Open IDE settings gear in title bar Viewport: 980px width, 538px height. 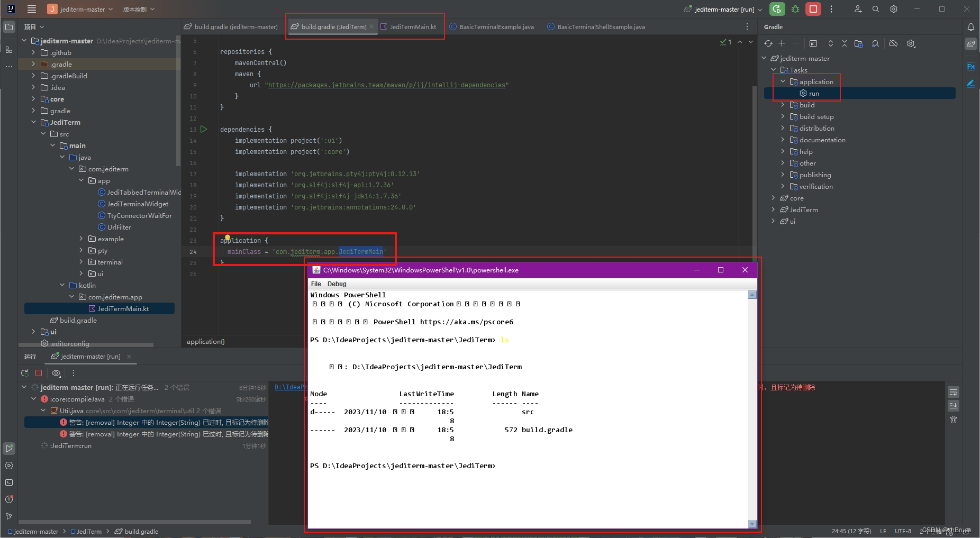tap(894, 9)
